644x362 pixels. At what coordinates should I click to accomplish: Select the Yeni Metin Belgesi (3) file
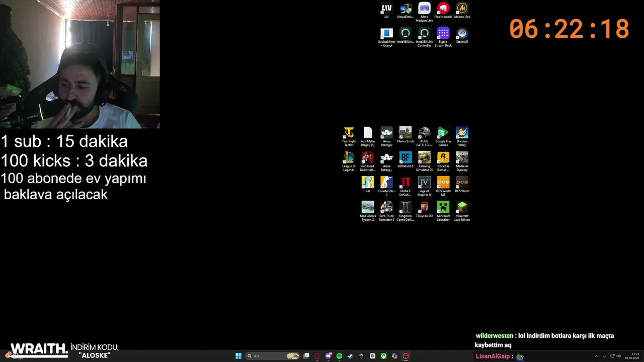point(368,137)
